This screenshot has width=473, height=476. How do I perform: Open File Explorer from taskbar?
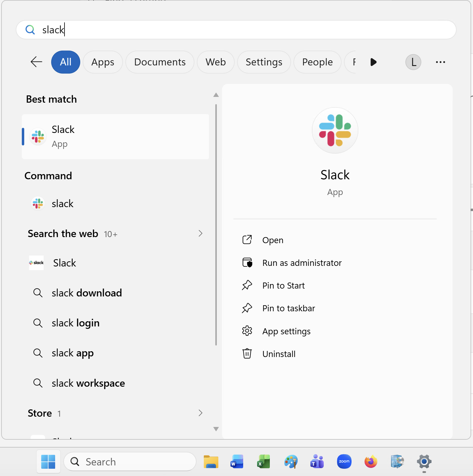211,462
